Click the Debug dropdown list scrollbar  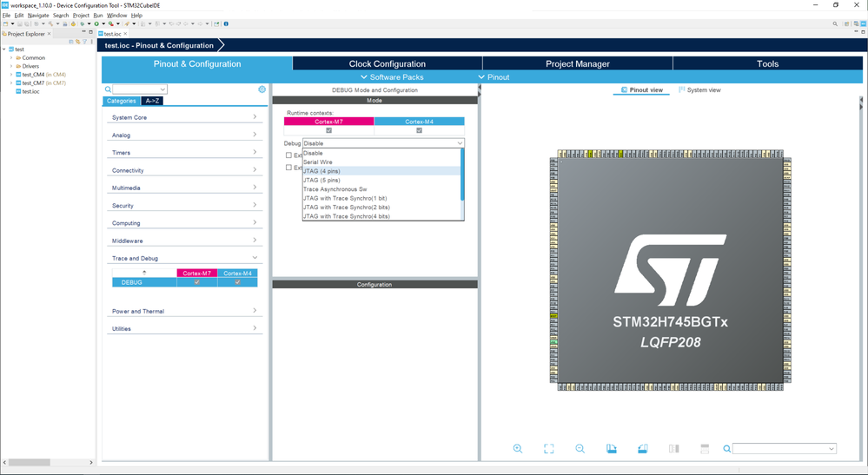pos(462,175)
